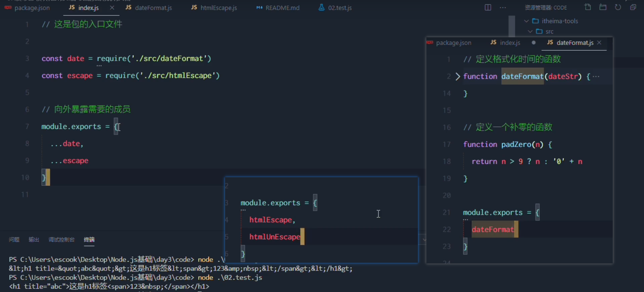Click 'module.exports' on line 21 of dateFormat.js
The image size is (644, 292).
493,213
